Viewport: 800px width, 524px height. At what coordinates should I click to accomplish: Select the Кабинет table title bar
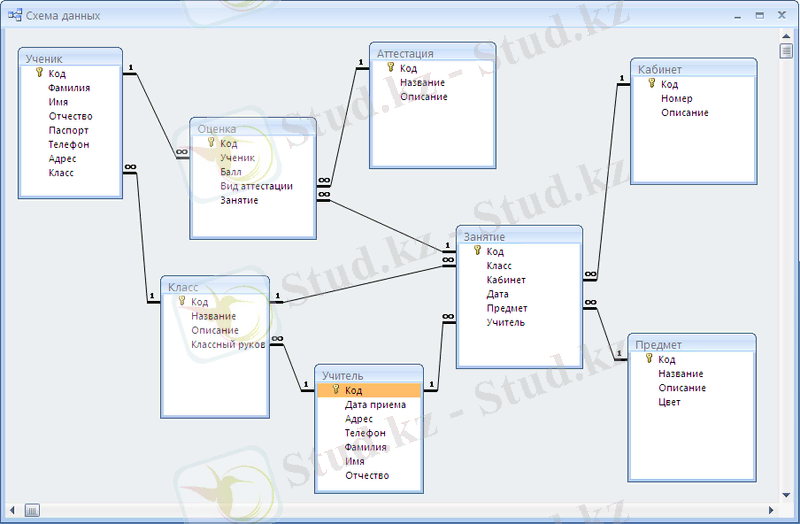coord(694,69)
